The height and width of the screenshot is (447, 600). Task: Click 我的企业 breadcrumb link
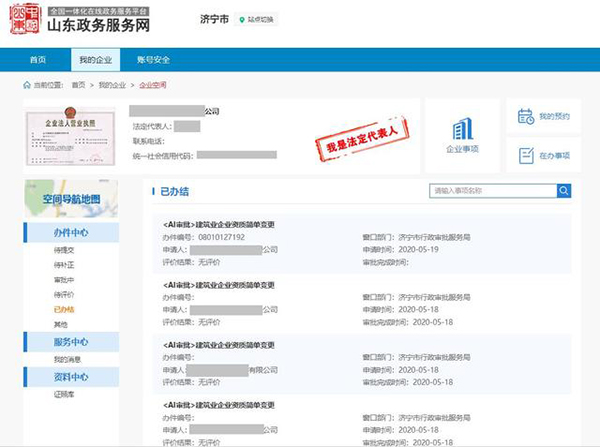pos(112,85)
